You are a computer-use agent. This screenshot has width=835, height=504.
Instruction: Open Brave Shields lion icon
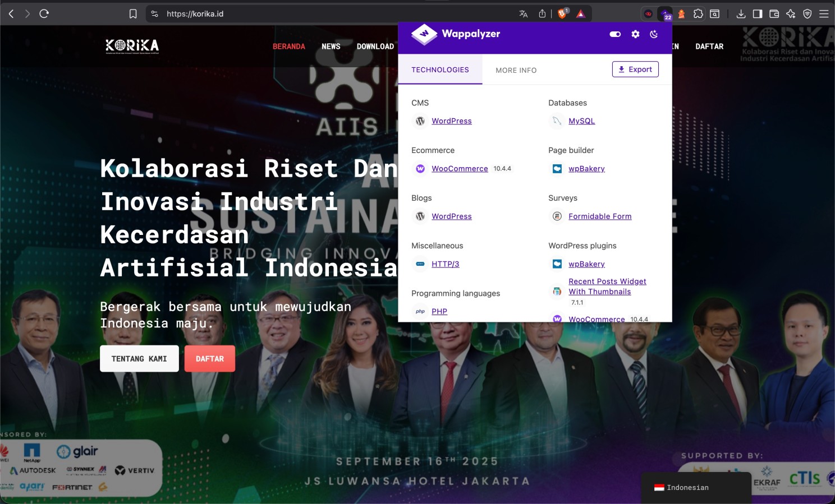[x=562, y=14]
